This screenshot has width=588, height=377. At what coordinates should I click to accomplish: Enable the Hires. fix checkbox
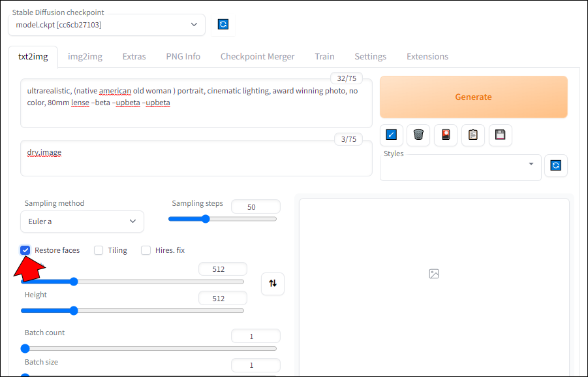pyautogui.click(x=146, y=250)
